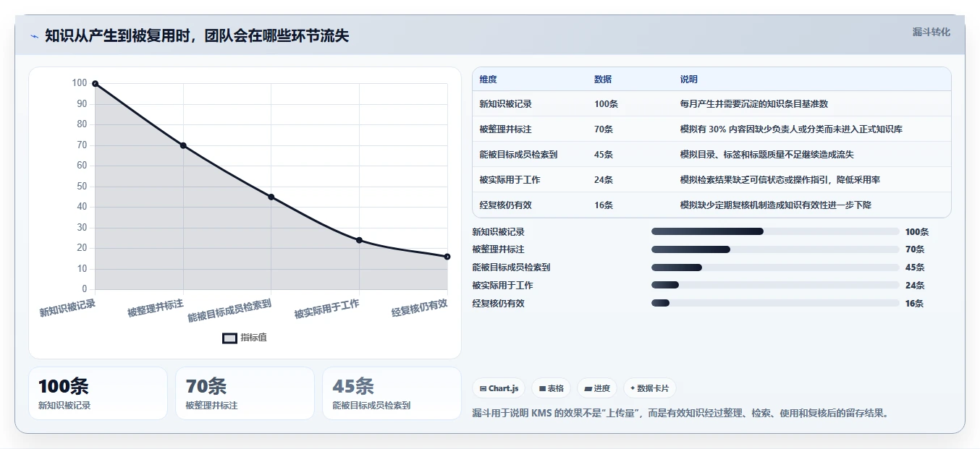The height and width of the screenshot is (449, 980).
Task: Click the 100条 value in the table
Action: coord(606,104)
